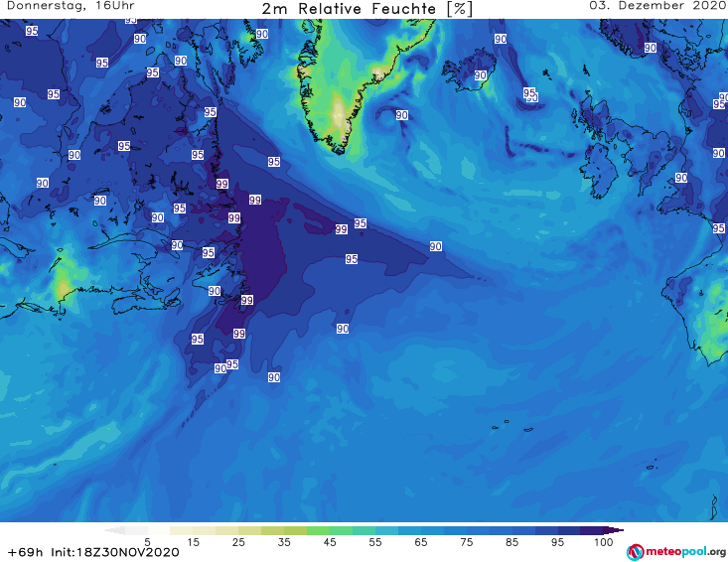Click the 45 tick label on color scale
This screenshot has height=562, width=728.
pyautogui.click(x=329, y=542)
